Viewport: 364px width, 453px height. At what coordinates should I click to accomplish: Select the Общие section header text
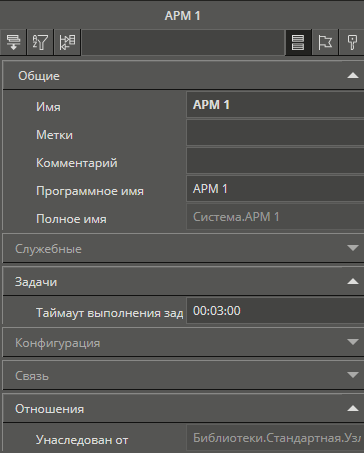point(39,76)
